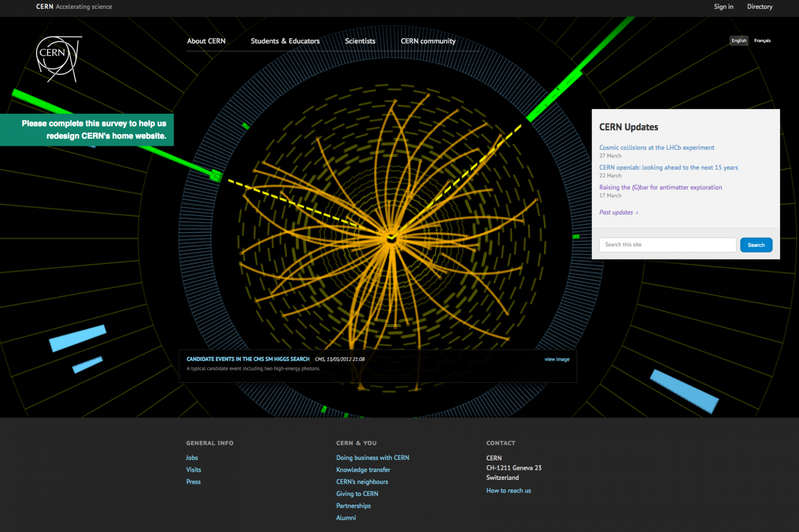
Task: Open CERN openlab next 15 years update
Action: pos(668,167)
